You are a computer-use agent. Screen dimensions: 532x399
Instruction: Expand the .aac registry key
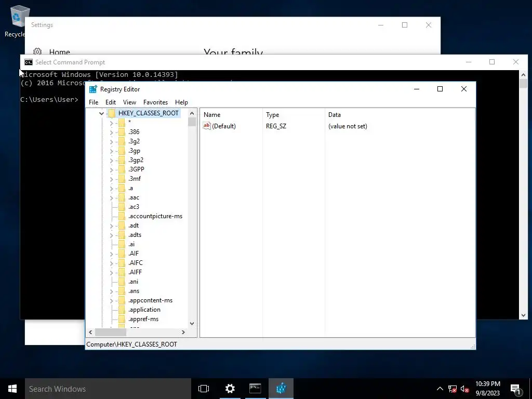coord(112,198)
